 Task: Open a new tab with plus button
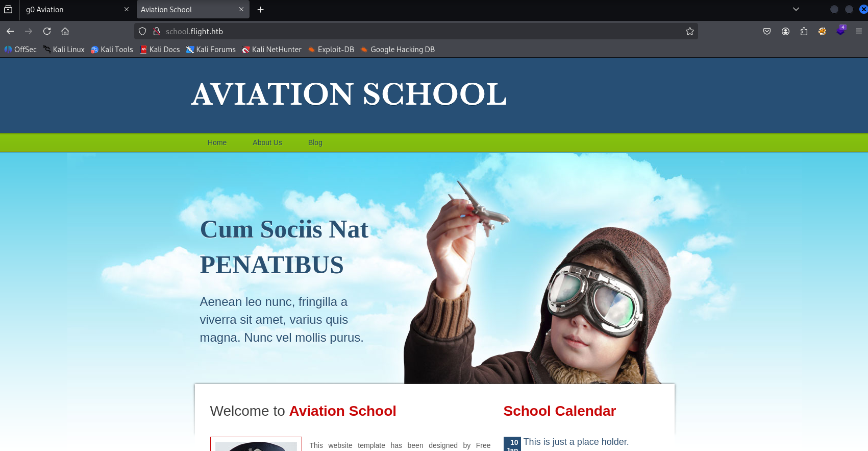pyautogui.click(x=261, y=10)
